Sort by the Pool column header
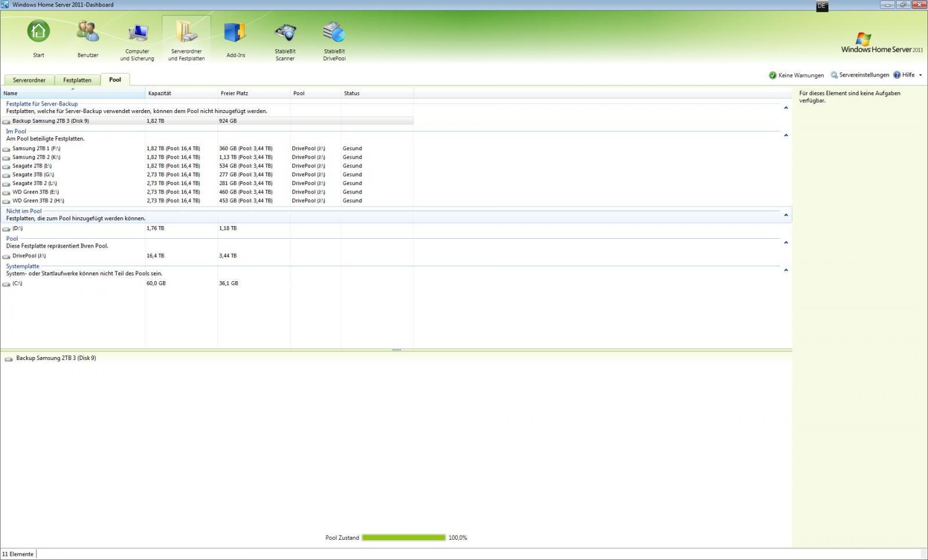928x560 pixels. point(316,93)
